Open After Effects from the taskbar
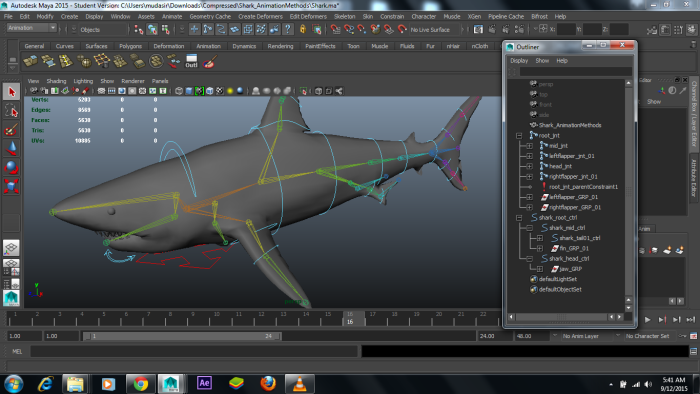This screenshot has width=700, height=394. pos(204,383)
